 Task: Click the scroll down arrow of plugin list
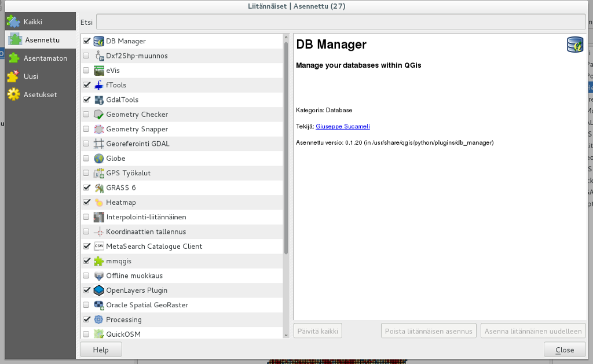286,335
